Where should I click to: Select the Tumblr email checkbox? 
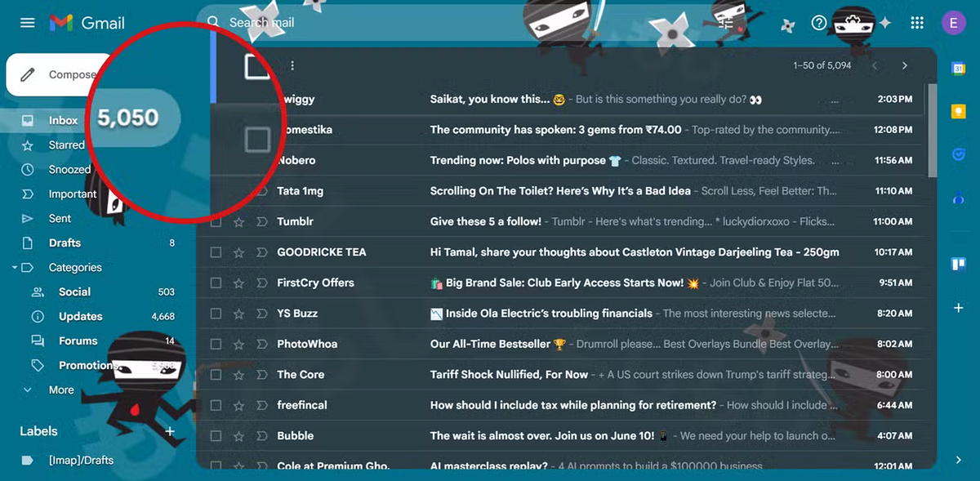[x=216, y=222]
